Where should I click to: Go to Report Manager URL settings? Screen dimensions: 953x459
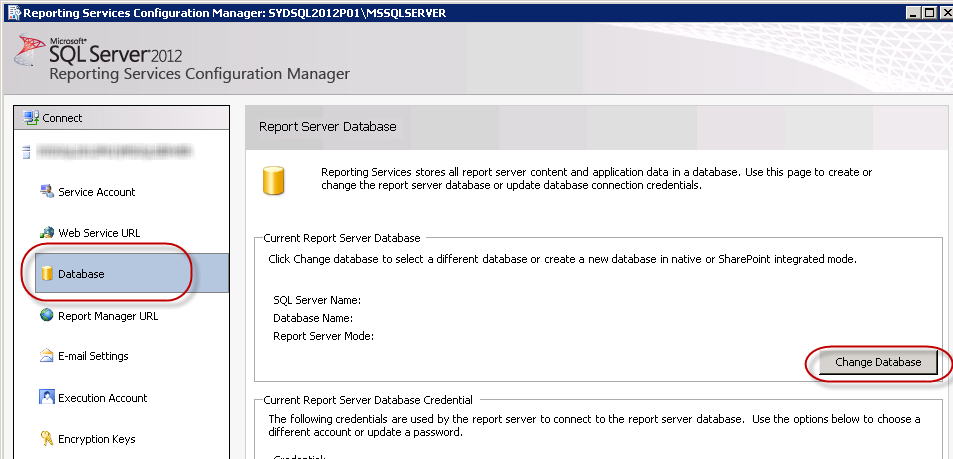[x=108, y=316]
